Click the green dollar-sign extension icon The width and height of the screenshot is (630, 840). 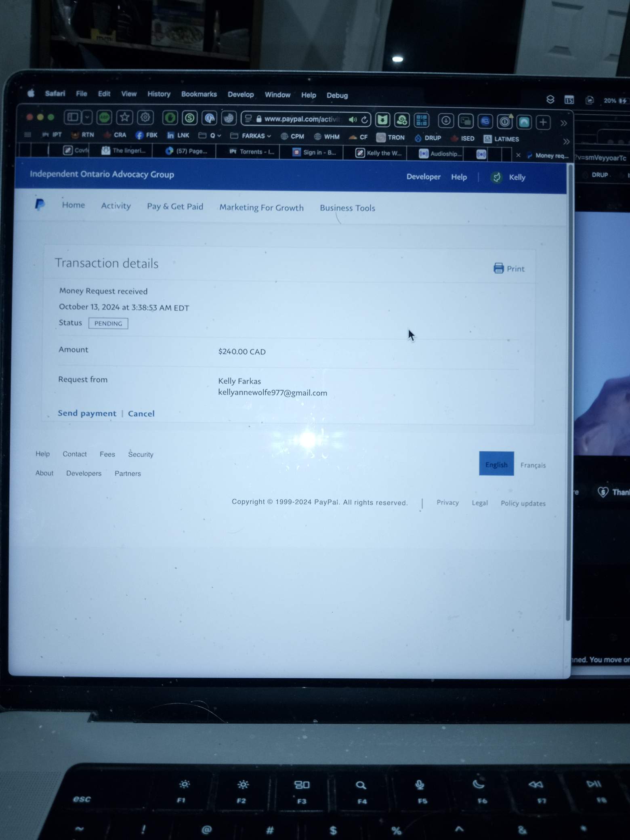[189, 118]
